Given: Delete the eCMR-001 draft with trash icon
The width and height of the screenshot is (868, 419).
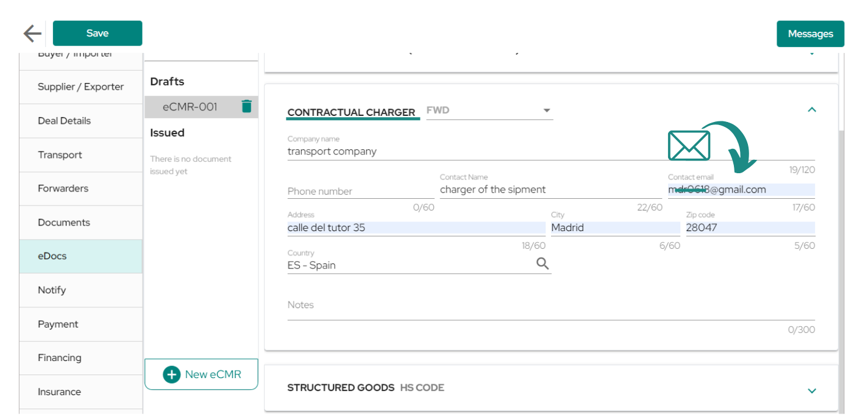Looking at the screenshot, I should point(246,106).
